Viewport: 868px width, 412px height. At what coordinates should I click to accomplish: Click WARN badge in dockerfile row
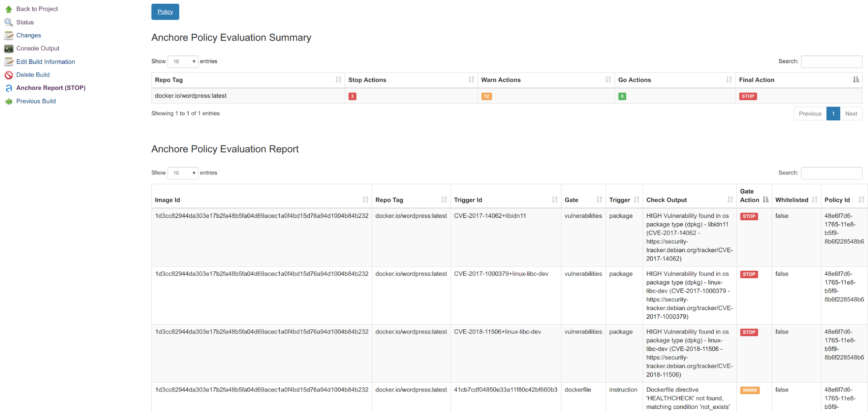[750, 390]
